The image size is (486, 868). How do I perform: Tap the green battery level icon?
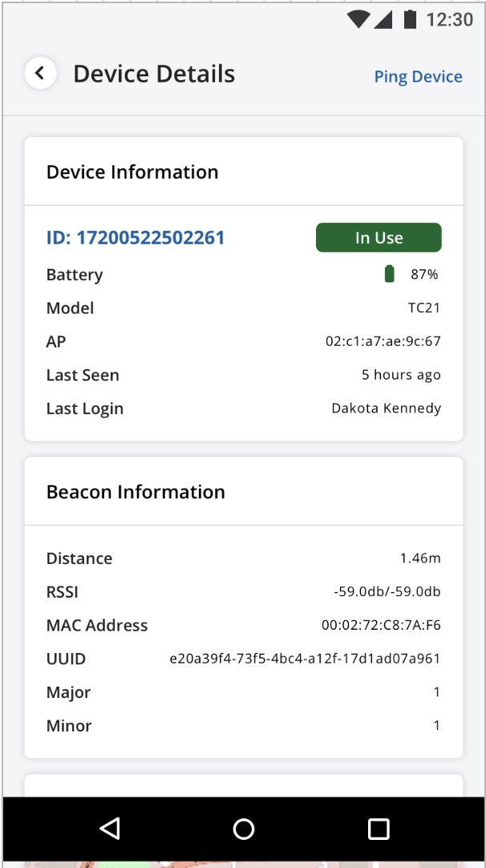tap(390, 274)
